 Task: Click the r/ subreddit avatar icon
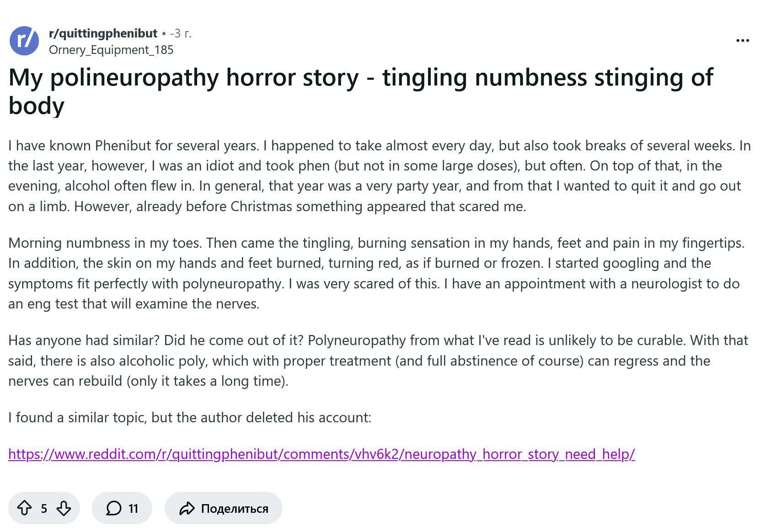(x=24, y=41)
